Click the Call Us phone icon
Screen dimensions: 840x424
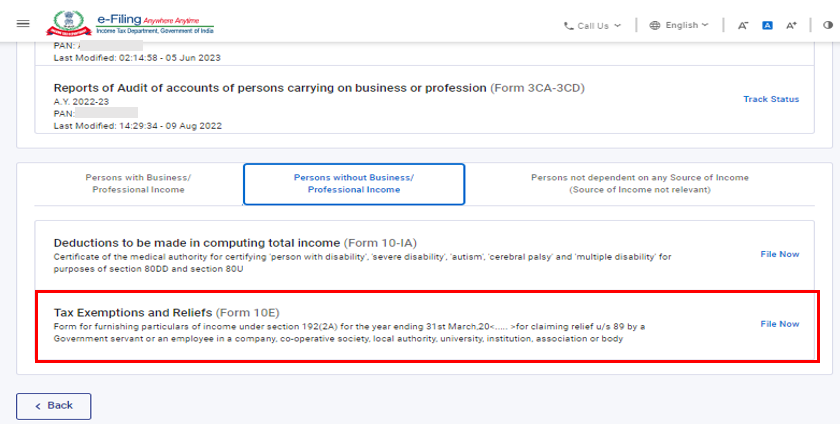pyautogui.click(x=569, y=26)
